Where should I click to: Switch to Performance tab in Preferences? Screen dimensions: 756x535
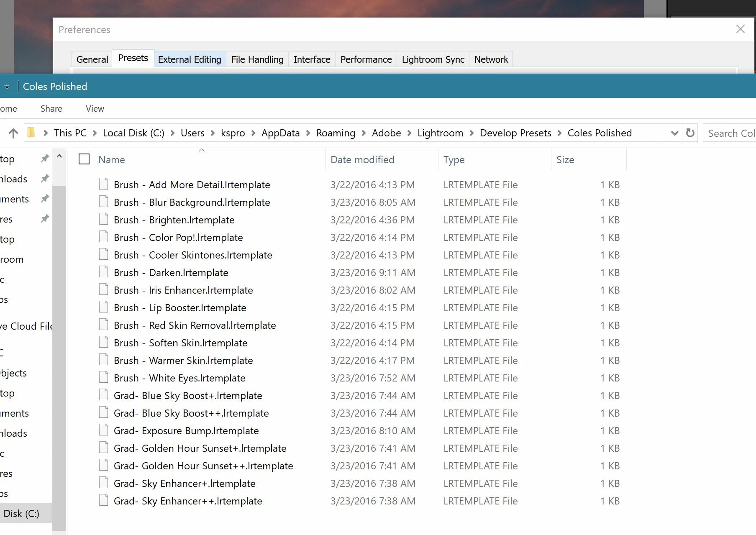366,59
